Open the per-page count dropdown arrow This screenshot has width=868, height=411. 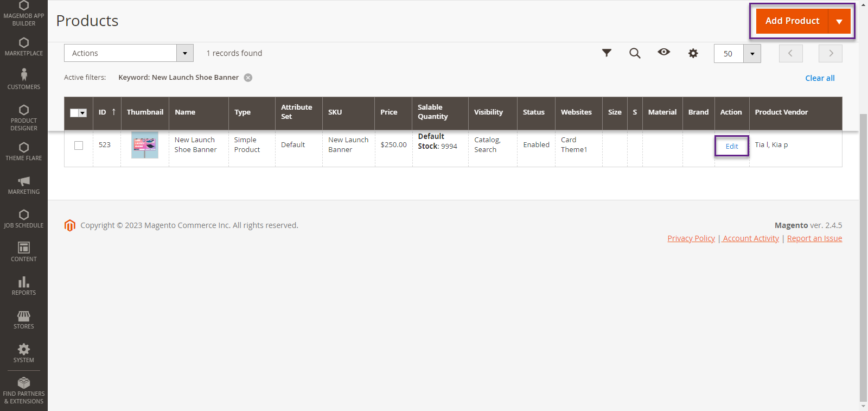pos(752,54)
